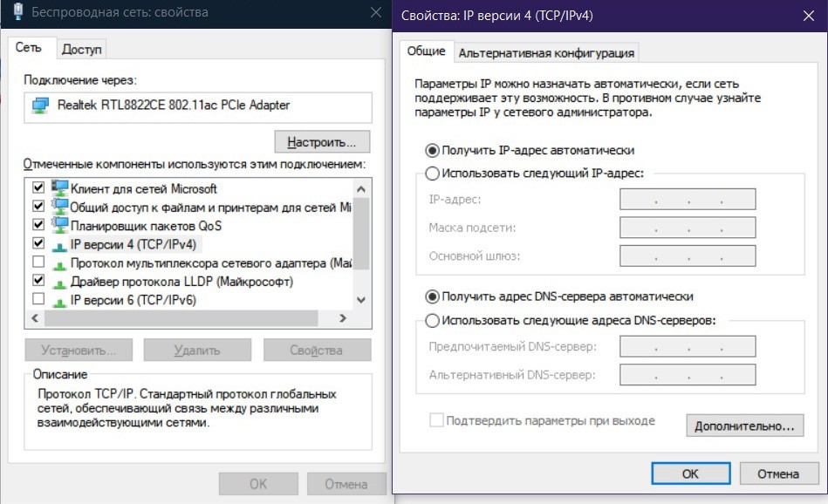Screen dimensions: 828x504
Task: Select the QoS packet scheduler icon
Action: 60,225
